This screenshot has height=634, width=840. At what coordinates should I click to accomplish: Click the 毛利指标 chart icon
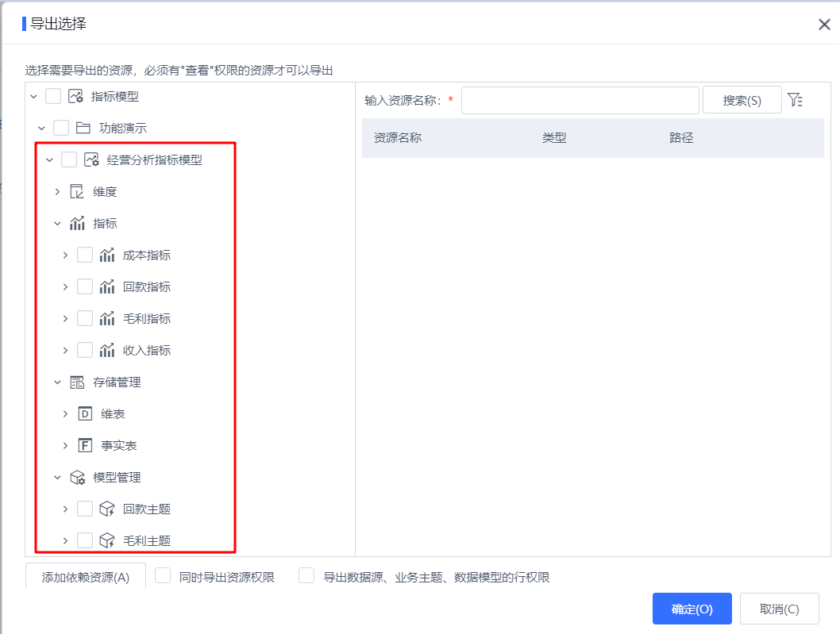pyautogui.click(x=107, y=319)
